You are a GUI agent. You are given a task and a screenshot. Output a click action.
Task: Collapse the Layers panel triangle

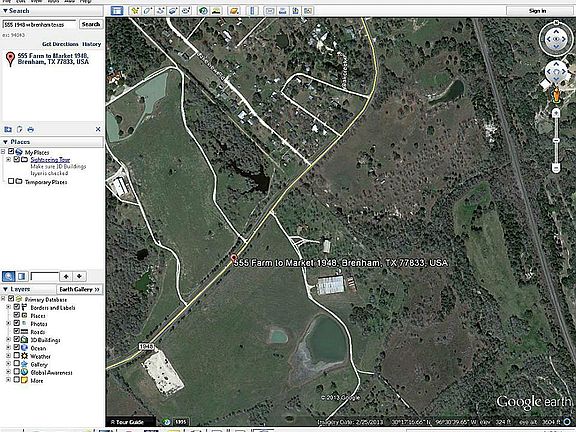click(x=5, y=289)
